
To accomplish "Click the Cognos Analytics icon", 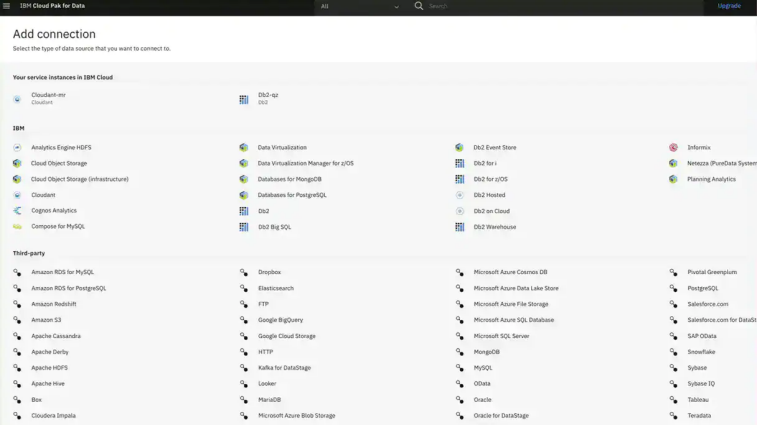I will click(x=17, y=211).
